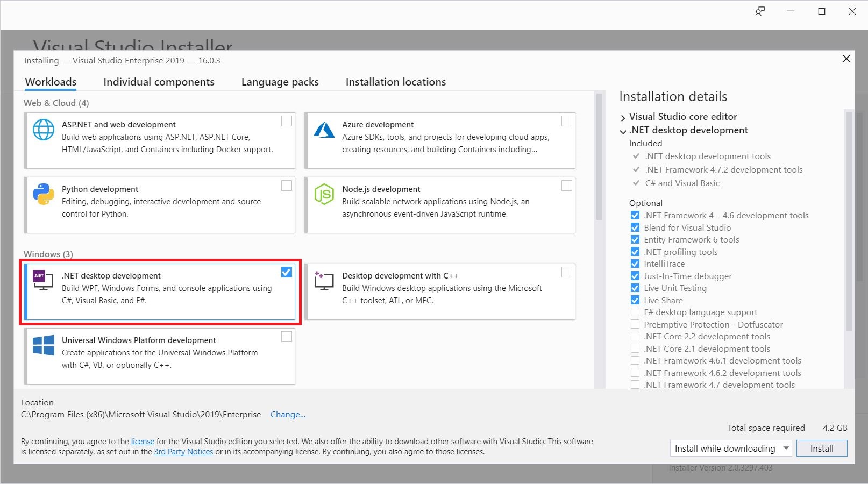Image resolution: width=868 pixels, height=484 pixels.
Task: Uncheck the .NET desktop development workload
Action: [287, 272]
